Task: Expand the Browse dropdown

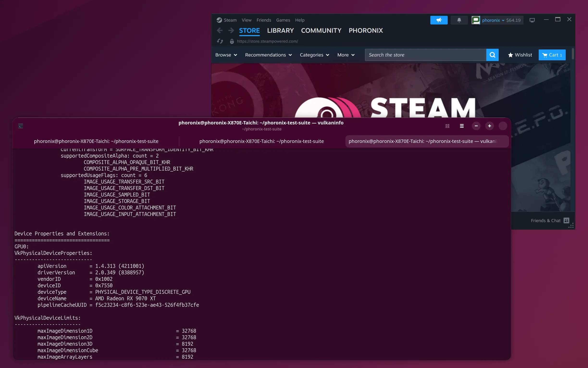Action: point(226,55)
